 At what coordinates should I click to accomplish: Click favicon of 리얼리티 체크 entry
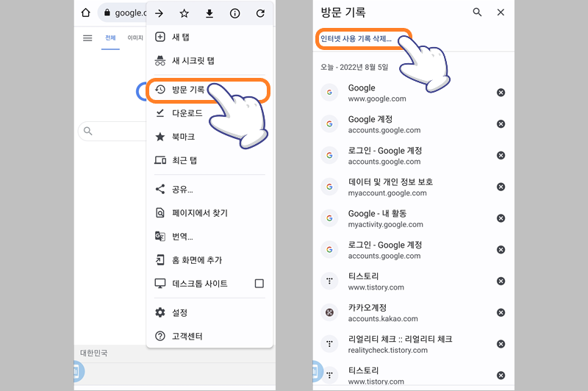329,344
